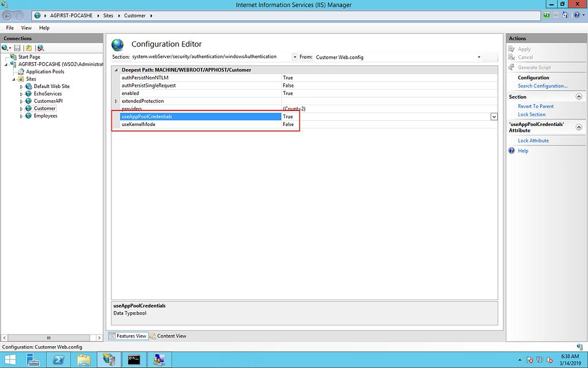Open PowerShell from taskbar

point(59,360)
